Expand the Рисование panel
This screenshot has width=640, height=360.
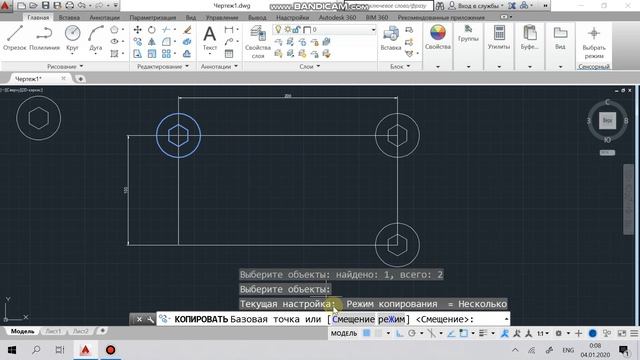click(65, 66)
